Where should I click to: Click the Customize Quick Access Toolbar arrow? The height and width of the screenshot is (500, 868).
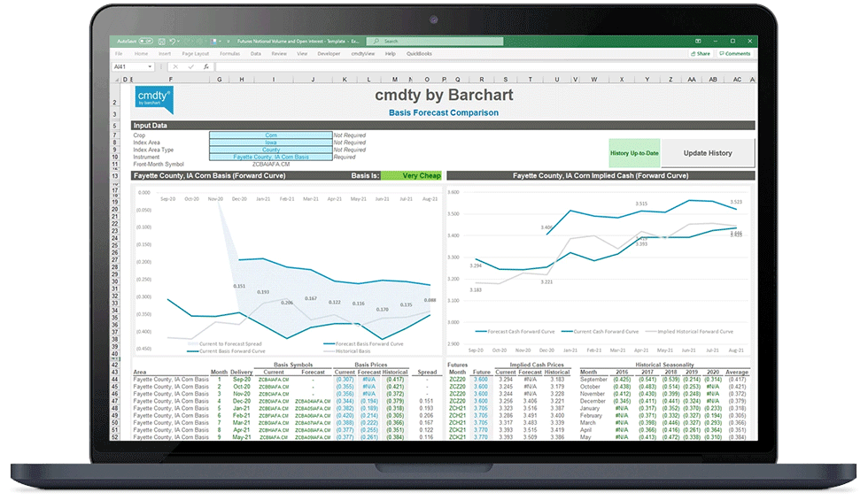pyautogui.click(x=229, y=42)
